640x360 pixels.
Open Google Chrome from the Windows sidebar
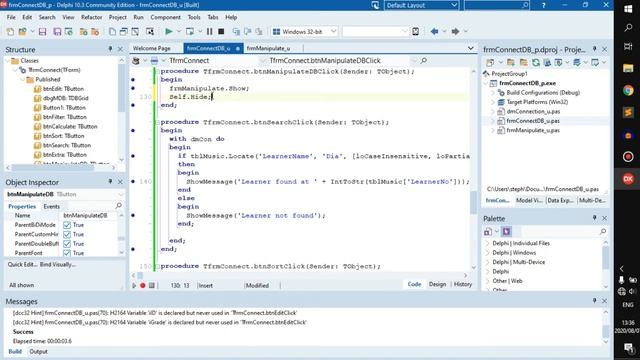pos(628,90)
